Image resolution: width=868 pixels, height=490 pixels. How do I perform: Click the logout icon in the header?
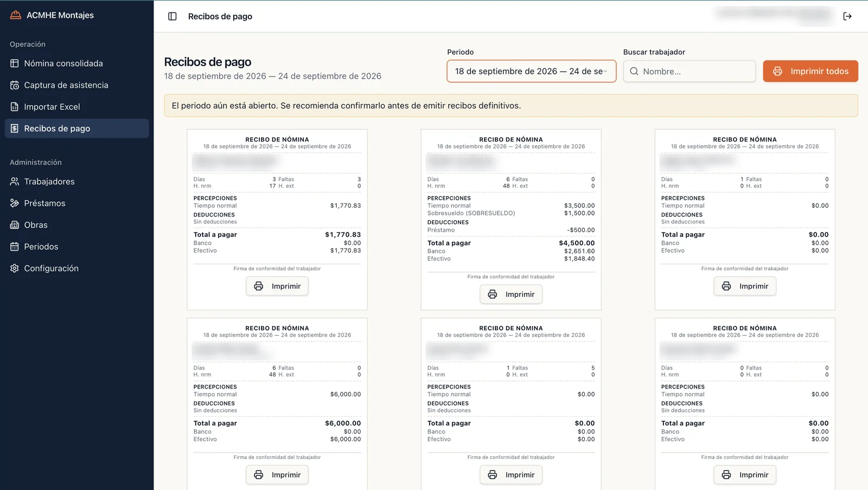847,16
